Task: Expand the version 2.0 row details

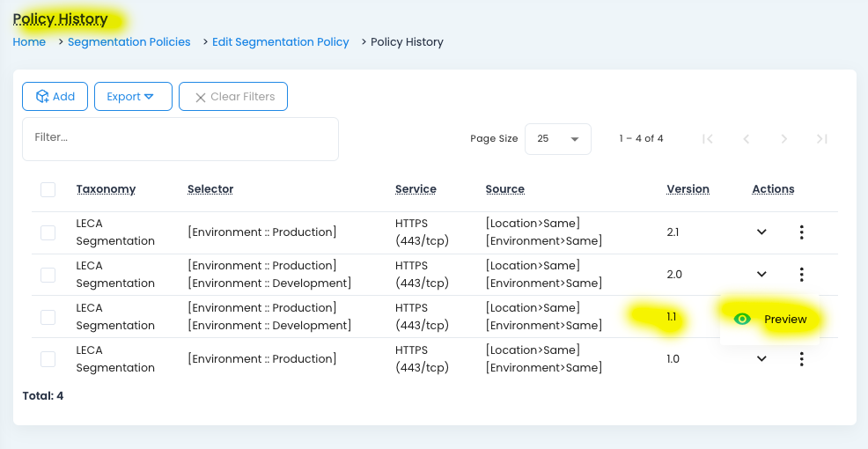Action: point(761,275)
